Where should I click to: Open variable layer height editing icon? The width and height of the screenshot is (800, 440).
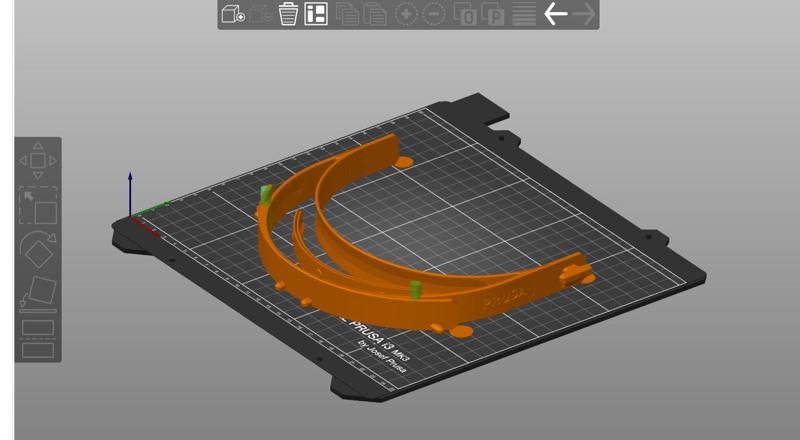(x=524, y=14)
